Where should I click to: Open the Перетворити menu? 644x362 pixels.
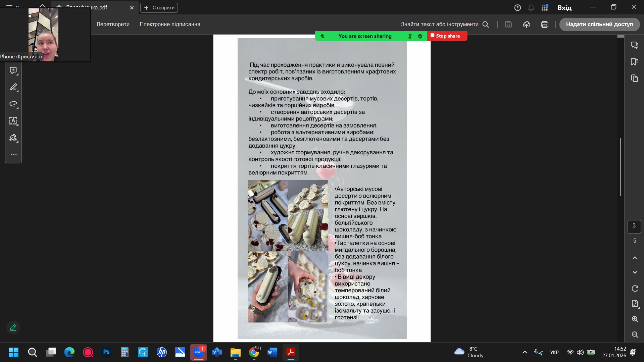(x=113, y=24)
